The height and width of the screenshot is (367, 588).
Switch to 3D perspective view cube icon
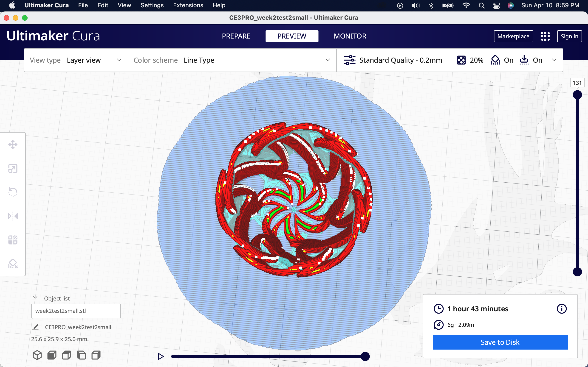(x=37, y=355)
